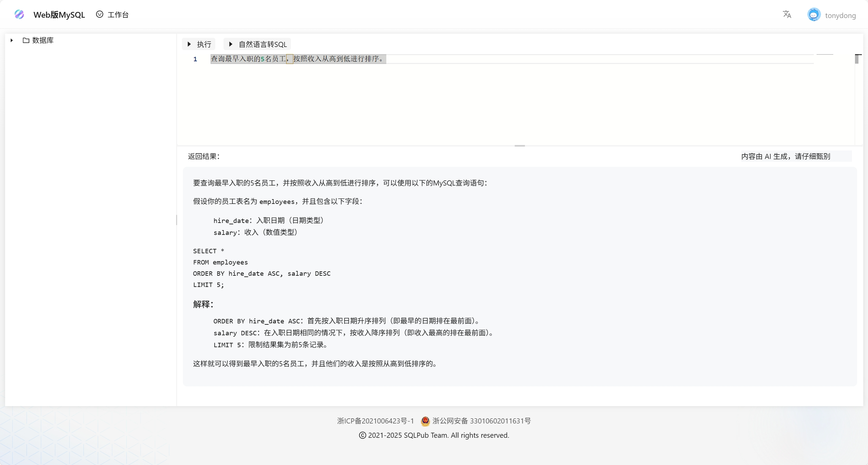Open the 工作台 menu item
This screenshot has width=868, height=465.
click(x=118, y=15)
